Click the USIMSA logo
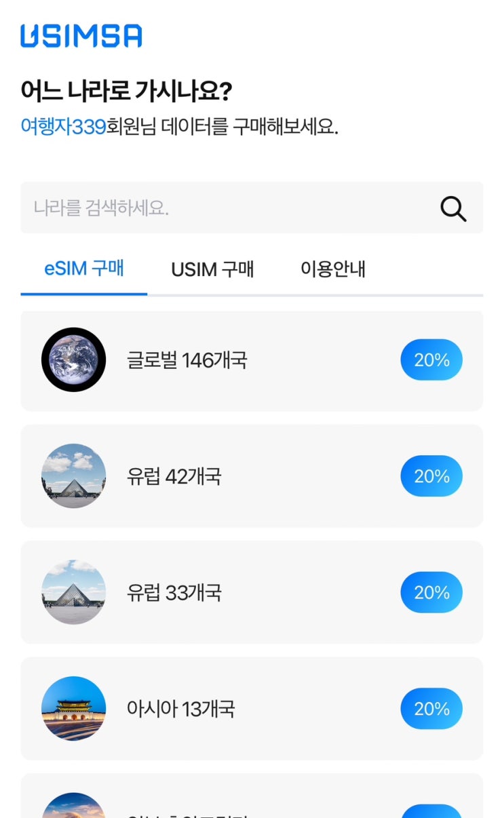 [x=81, y=36]
